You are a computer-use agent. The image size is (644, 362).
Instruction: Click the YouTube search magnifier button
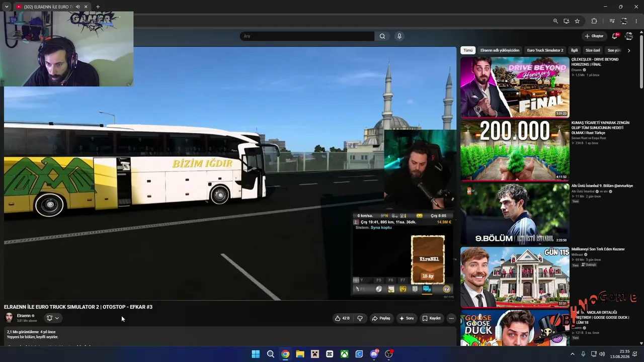click(x=382, y=36)
